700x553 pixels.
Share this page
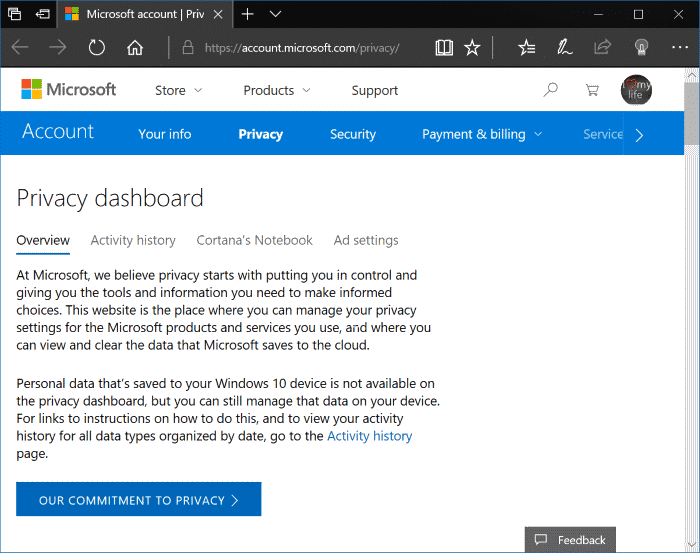click(x=602, y=47)
